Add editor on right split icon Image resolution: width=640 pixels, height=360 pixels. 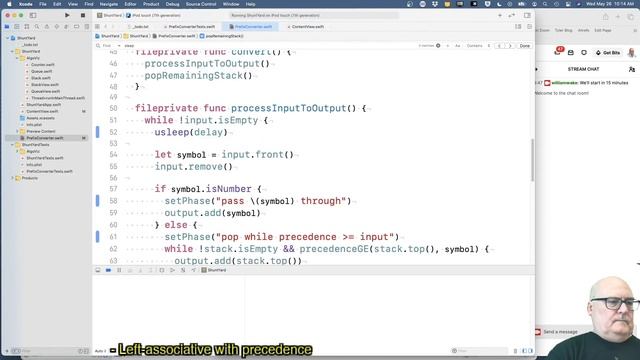(x=529, y=27)
